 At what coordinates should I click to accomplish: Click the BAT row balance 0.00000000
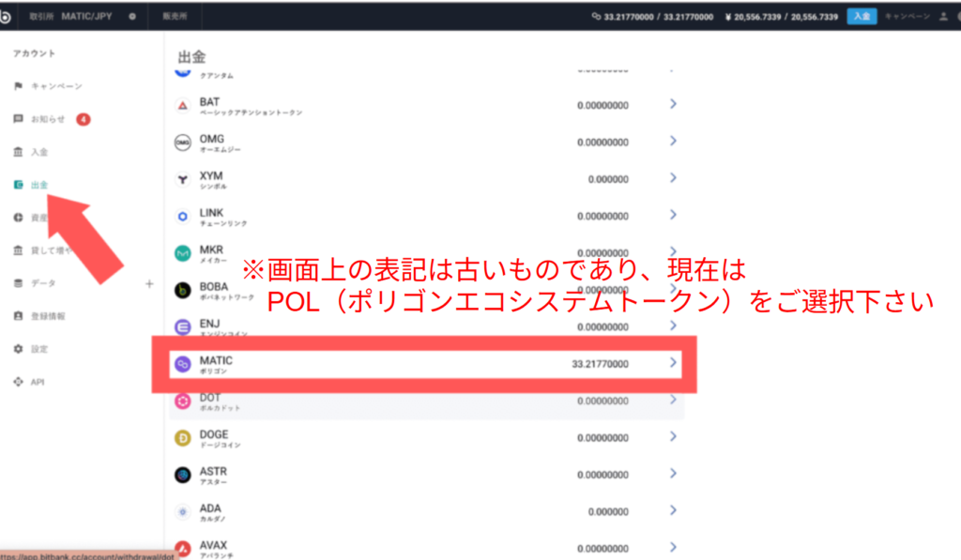click(x=603, y=105)
